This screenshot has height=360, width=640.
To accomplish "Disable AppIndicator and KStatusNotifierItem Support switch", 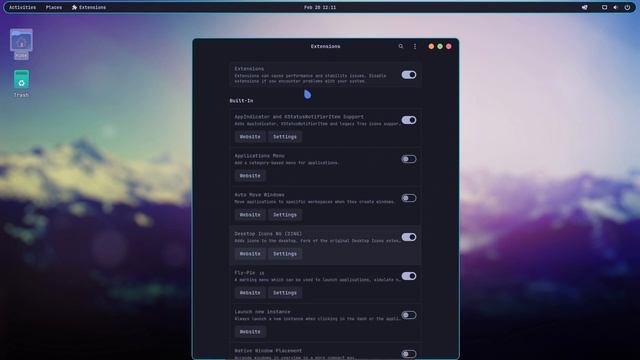I will 409,120.
